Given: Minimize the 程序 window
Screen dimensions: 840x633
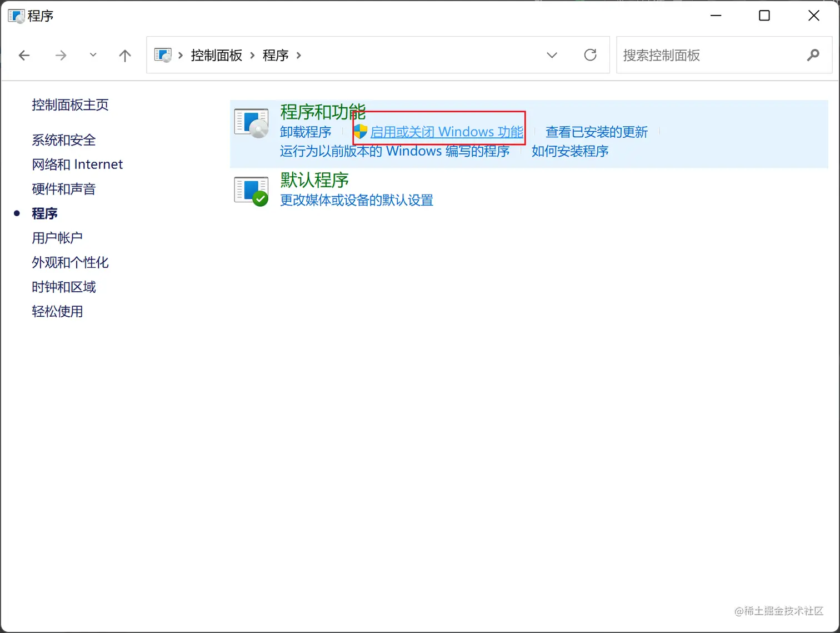Looking at the screenshot, I should pyautogui.click(x=716, y=16).
